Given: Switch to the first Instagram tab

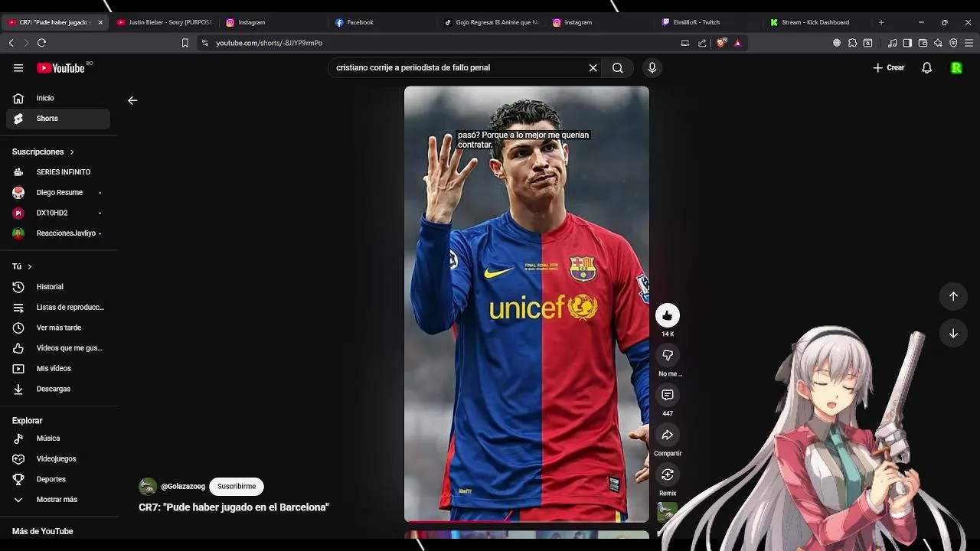Looking at the screenshot, I should tap(273, 22).
